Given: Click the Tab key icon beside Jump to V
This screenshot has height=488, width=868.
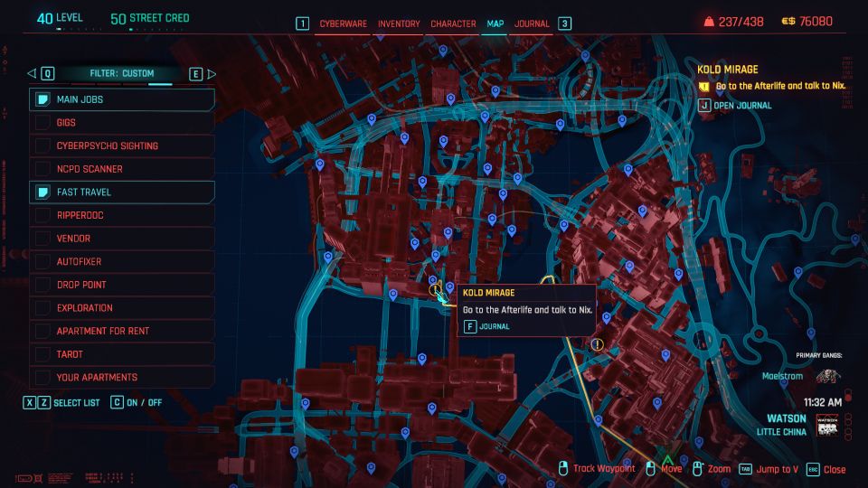Looking at the screenshot, I should 746,469.
